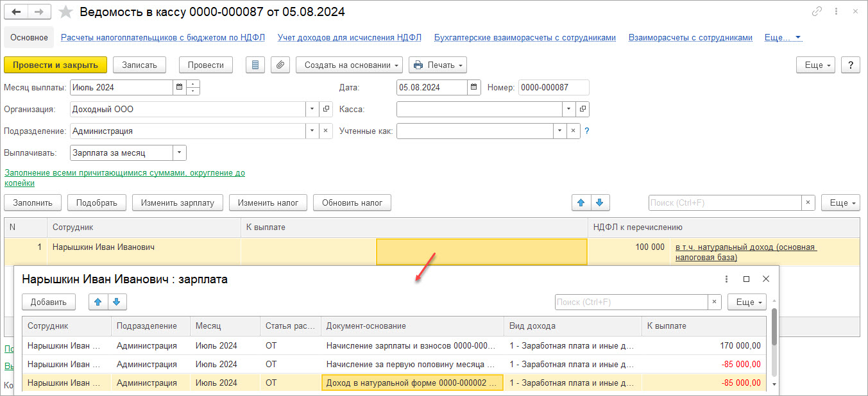Increase or decrease the Месяц выплаты value
The width and height of the screenshot is (868, 396).
pyautogui.click(x=193, y=87)
